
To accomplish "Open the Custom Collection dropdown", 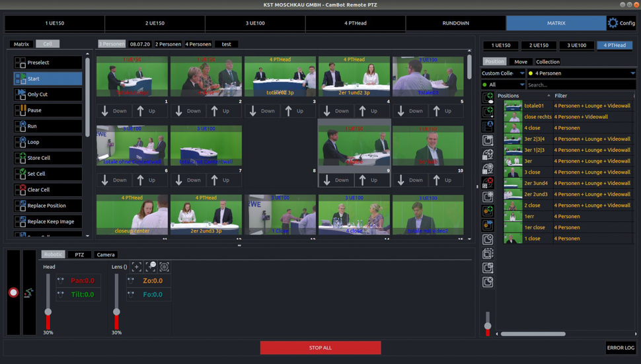I will point(503,73).
